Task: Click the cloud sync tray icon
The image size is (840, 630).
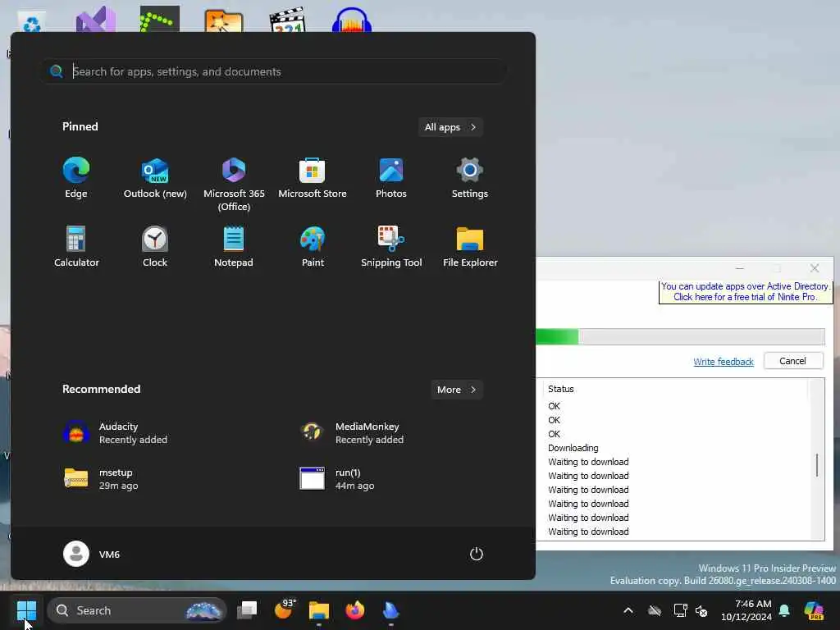Action: click(655, 610)
